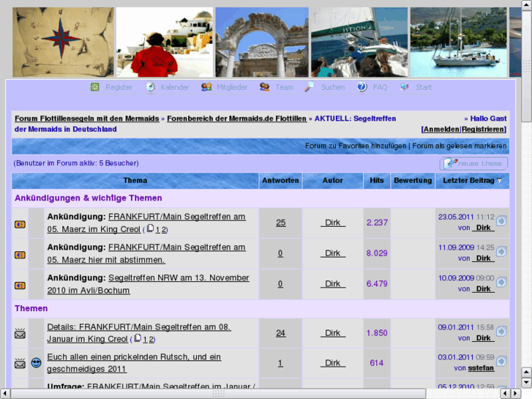Click the Mitglieder people icon
Image resolution: width=532 pixels, height=399 pixels.
click(206, 87)
